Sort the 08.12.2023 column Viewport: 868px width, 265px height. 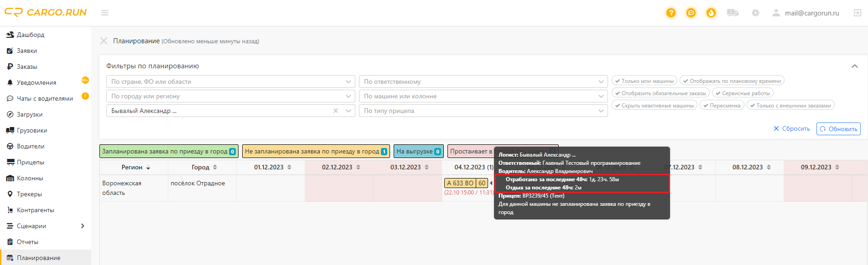tap(769, 167)
